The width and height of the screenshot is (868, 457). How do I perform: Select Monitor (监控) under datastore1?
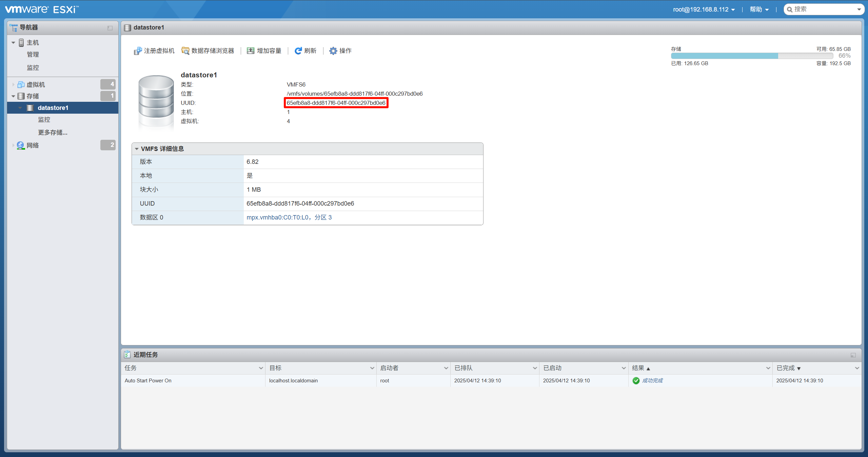pyautogui.click(x=44, y=119)
